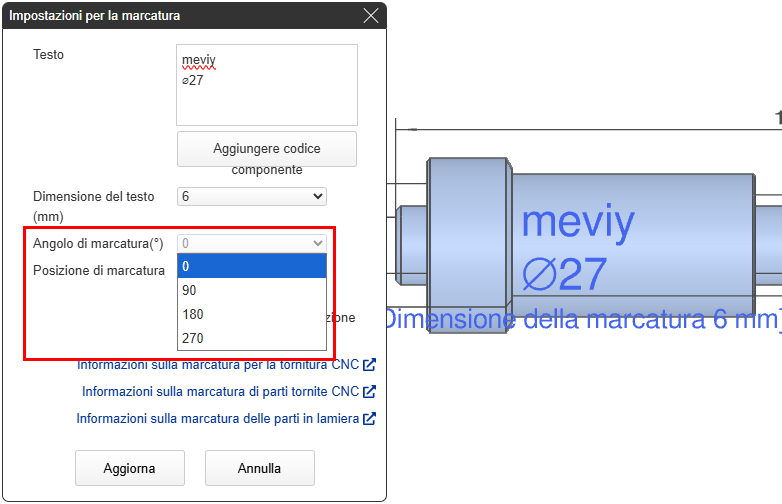Screen dimensions: 782x504
Task: Choose 90 degrees marking angle
Action: tap(251, 290)
